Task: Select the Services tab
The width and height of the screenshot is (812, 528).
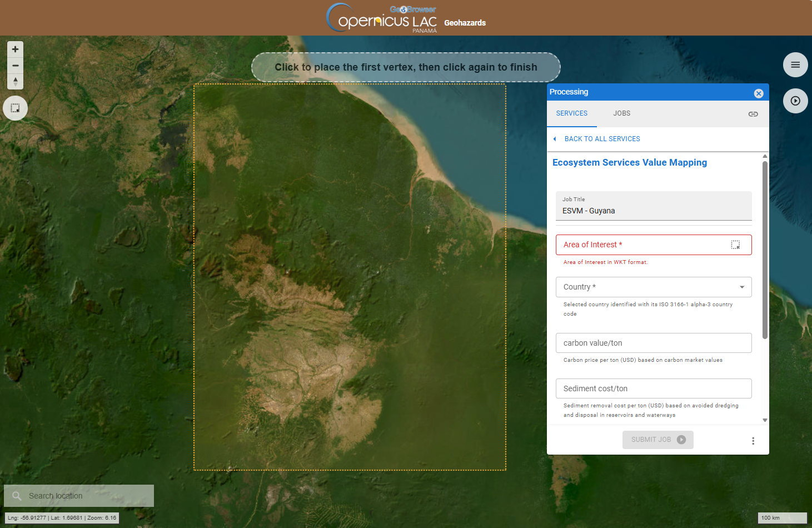Action: click(571, 113)
